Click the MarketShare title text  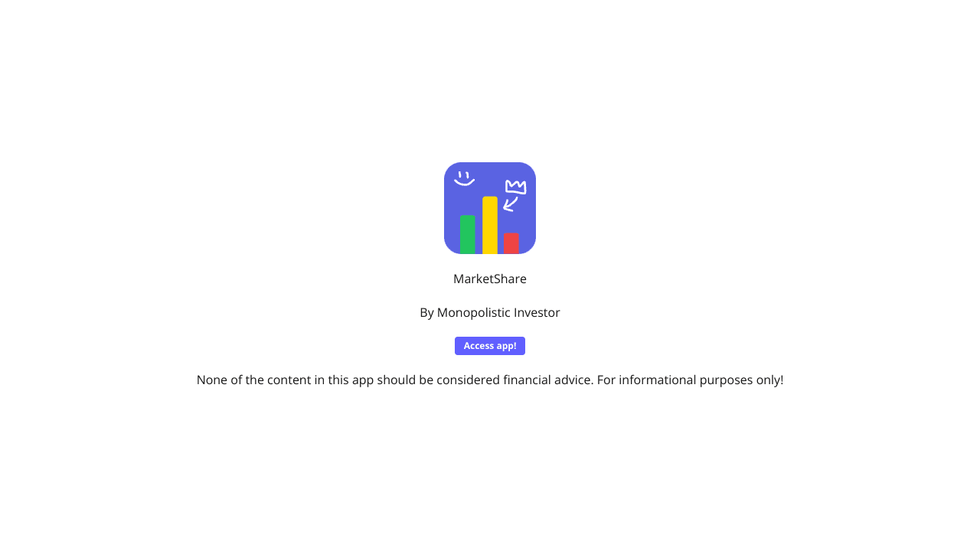click(x=490, y=279)
